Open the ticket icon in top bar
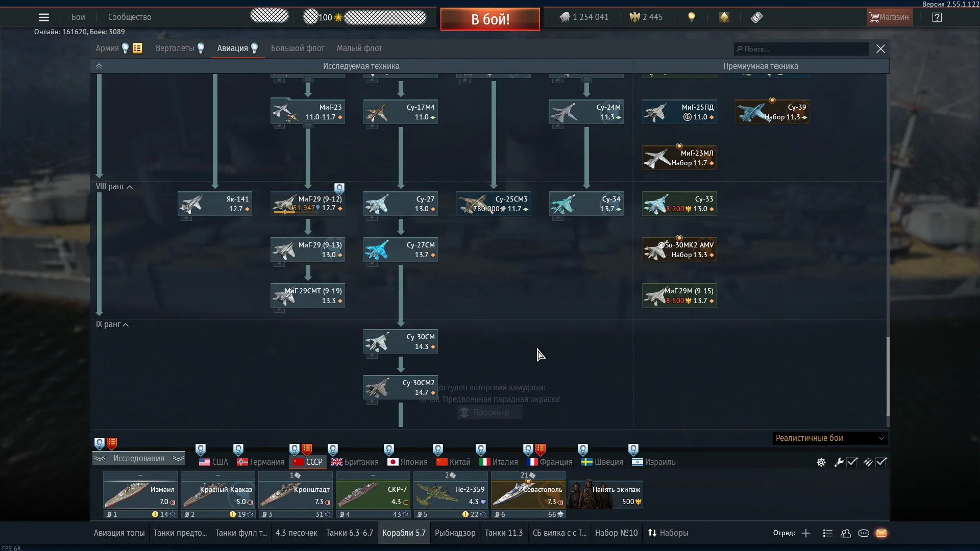The image size is (980, 551). pyautogui.click(x=757, y=17)
